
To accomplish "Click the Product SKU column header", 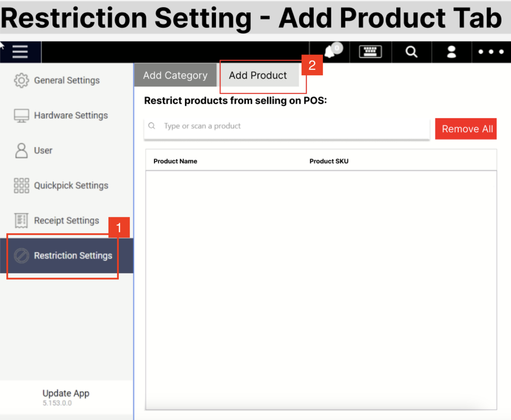I will 329,161.
